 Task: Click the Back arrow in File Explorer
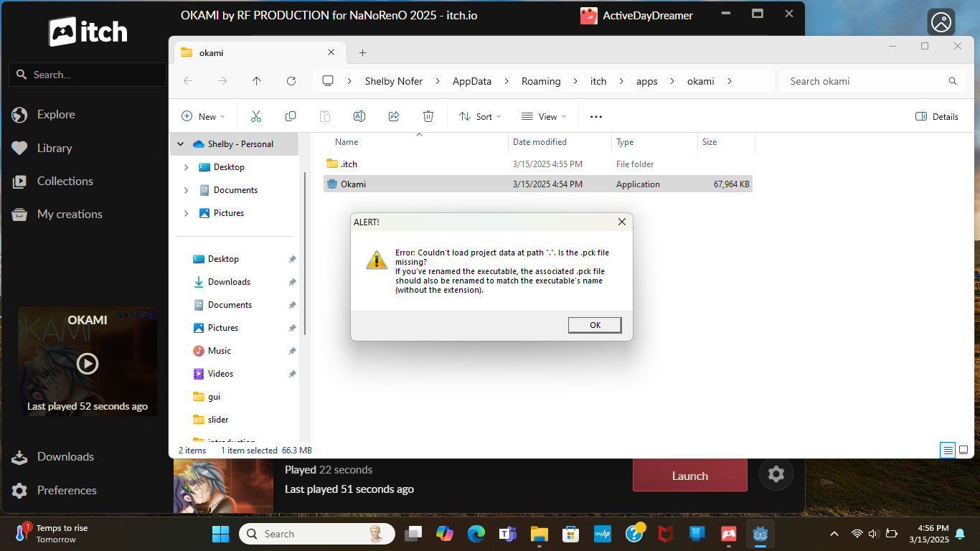click(x=188, y=81)
